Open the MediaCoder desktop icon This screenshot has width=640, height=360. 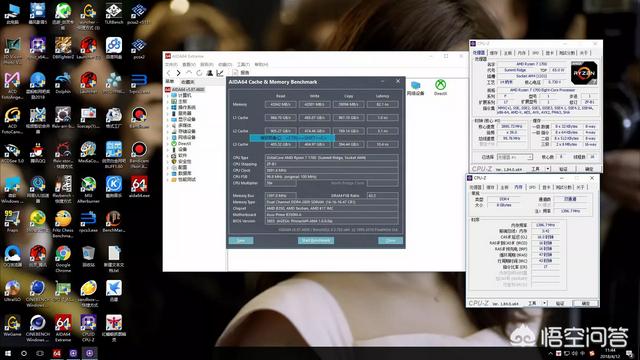pyautogui.click(x=88, y=152)
